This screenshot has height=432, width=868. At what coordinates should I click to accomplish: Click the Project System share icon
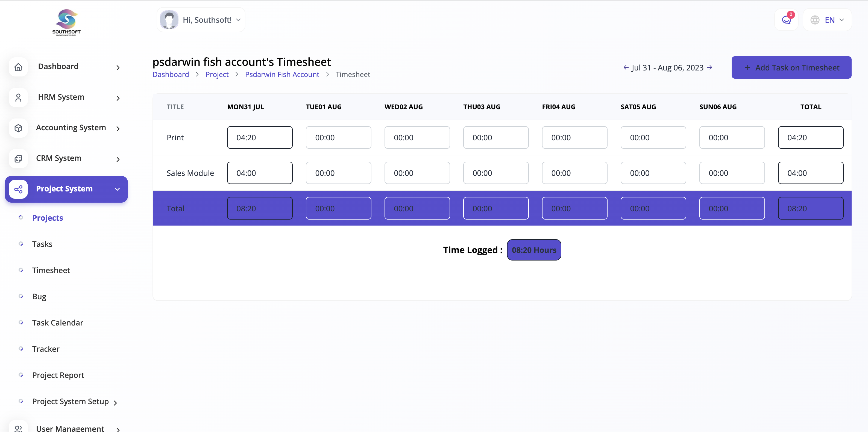click(x=18, y=189)
